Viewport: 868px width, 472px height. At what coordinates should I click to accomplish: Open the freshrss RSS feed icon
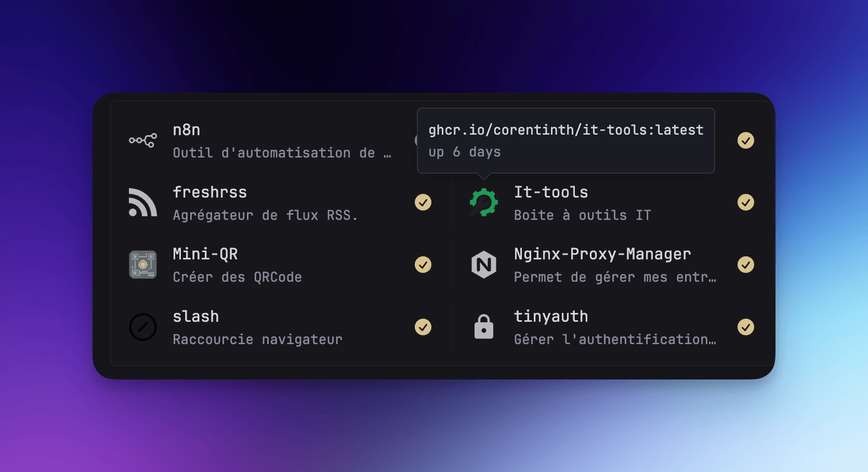(142, 202)
